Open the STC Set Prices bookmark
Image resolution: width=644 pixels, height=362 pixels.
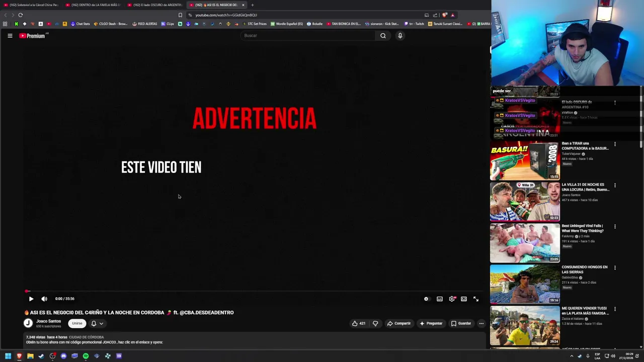(x=255, y=24)
